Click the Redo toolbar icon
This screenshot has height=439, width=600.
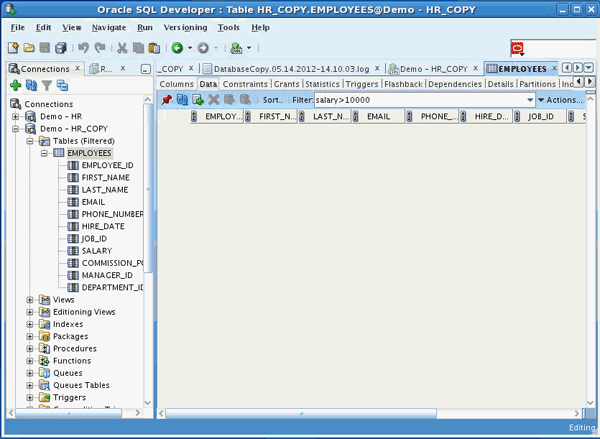click(x=100, y=48)
